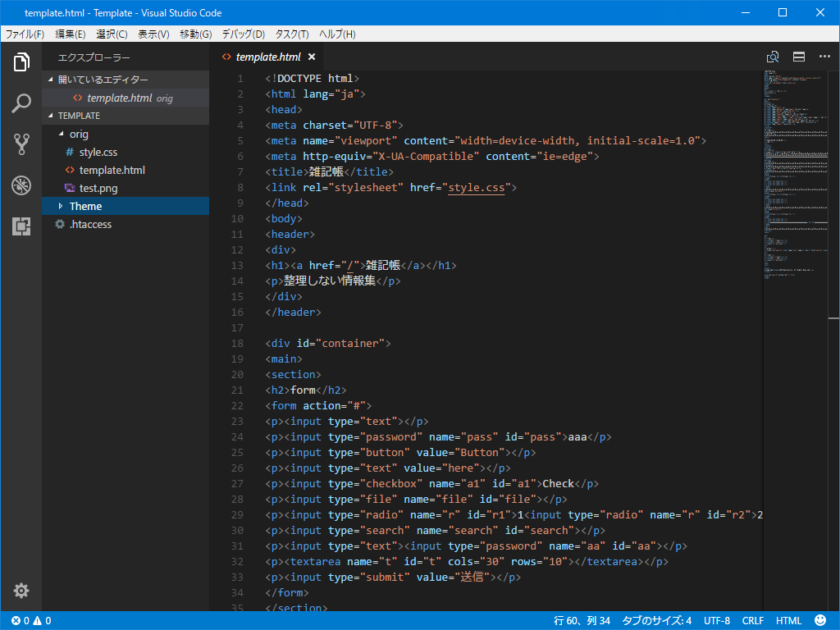This screenshot has height=630, width=840.
Task: Open HTML preview with the preview icon
Action: click(x=772, y=57)
